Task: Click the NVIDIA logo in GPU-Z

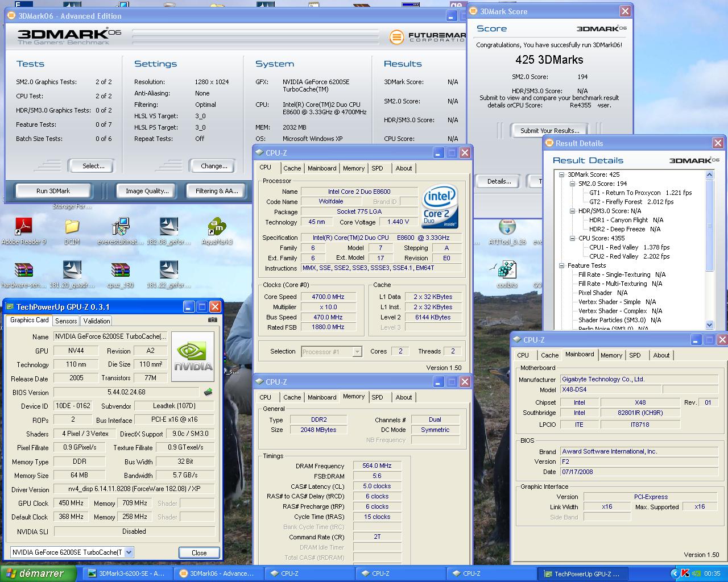Action: (x=193, y=357)
